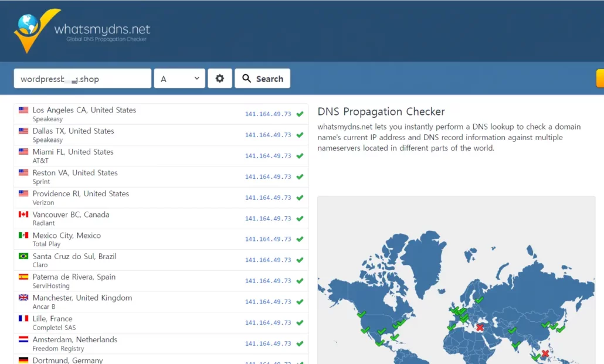
Task: Click the US flag next to Dallas TX
Action: point(23,131)
